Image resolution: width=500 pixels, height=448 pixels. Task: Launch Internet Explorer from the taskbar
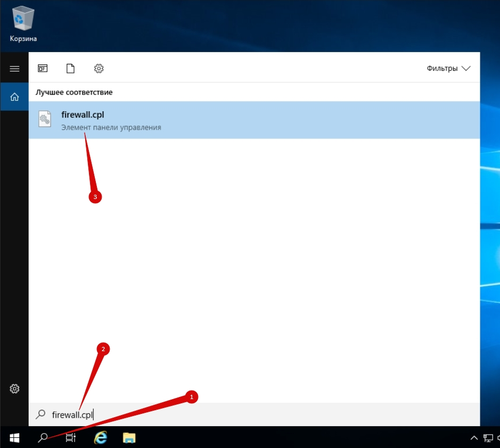coord(101,437)
